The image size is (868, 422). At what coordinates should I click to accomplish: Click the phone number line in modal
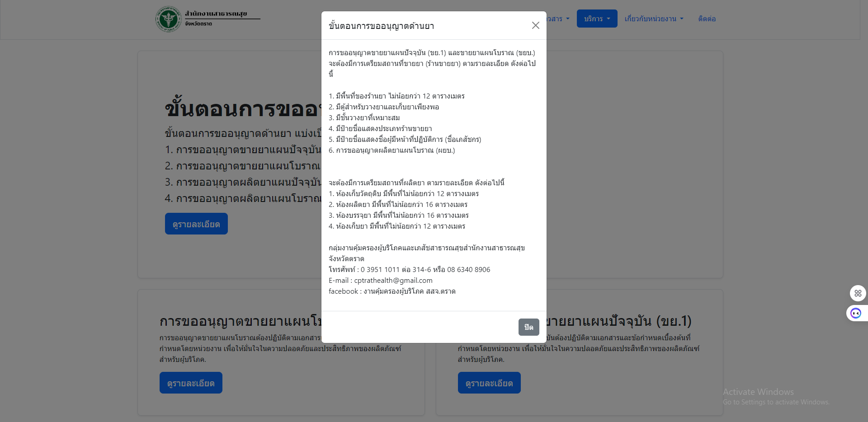click(x=409, y=270)
